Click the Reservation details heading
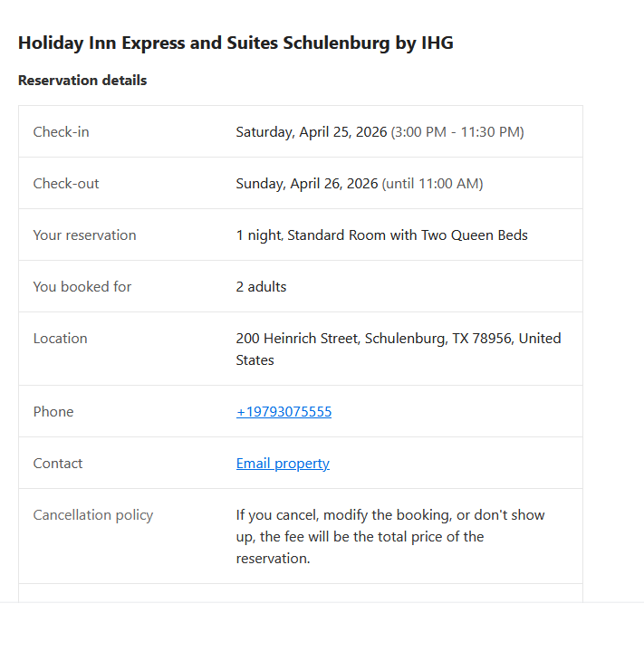This screenshot has width=644, height=661. [x=82, y=80]
